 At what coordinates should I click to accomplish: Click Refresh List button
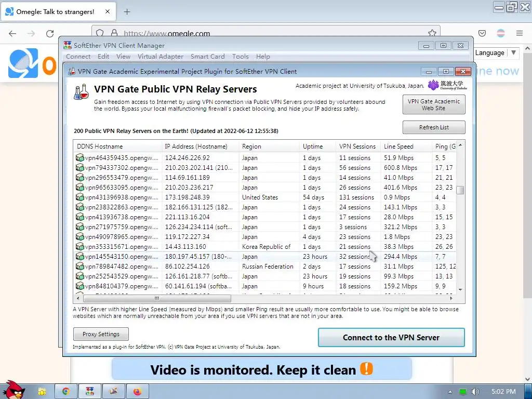(x=434, y=127)
